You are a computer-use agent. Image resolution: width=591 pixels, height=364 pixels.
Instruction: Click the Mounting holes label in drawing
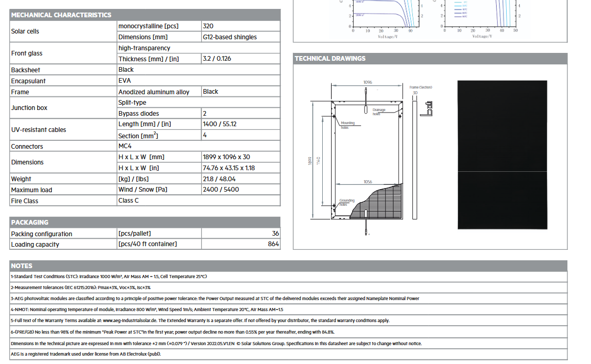pos(347,125)
